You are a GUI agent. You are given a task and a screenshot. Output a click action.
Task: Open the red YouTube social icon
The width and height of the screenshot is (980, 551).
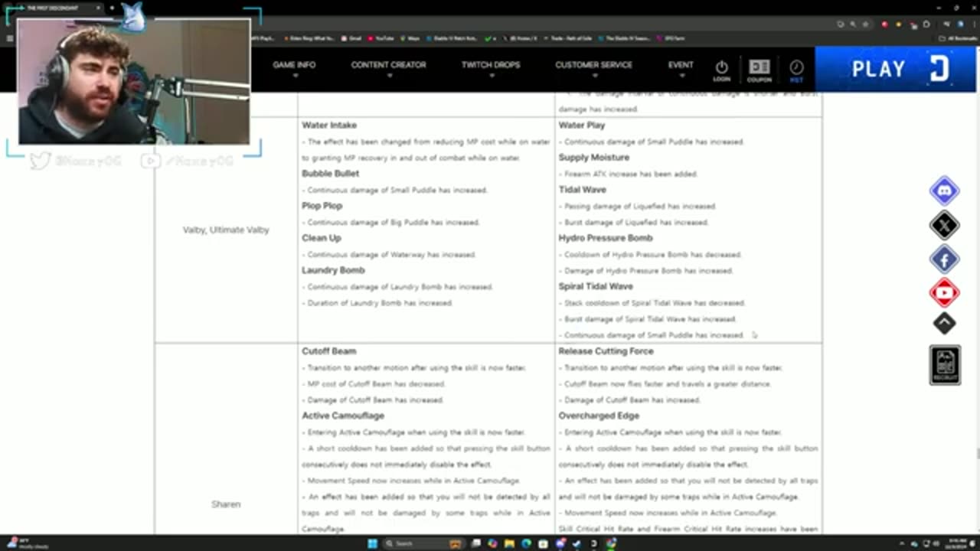click(944, 292)
